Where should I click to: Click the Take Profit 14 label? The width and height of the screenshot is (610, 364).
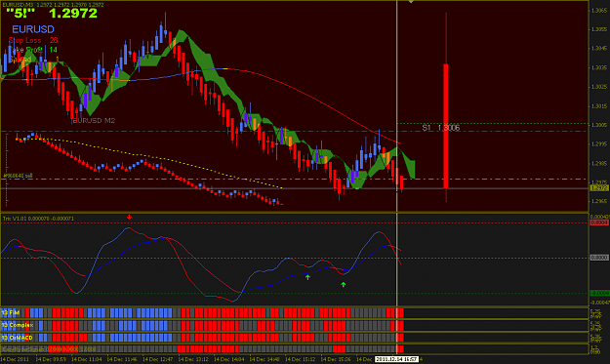pyautogui.click(x=33, y=50)
